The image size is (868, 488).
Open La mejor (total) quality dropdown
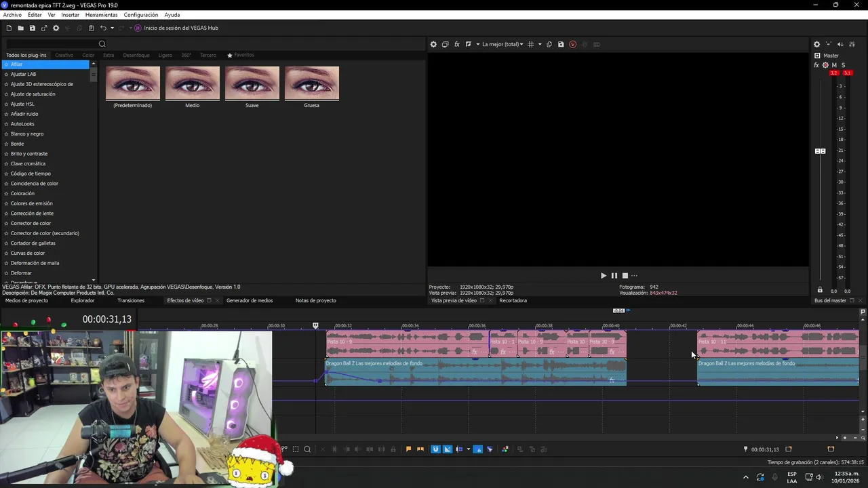pyautogui.click(x=502, y=44)
